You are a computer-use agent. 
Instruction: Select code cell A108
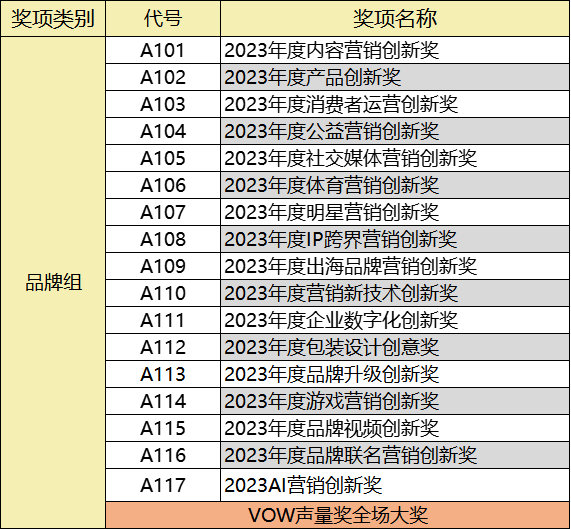[x=163, y=239]
